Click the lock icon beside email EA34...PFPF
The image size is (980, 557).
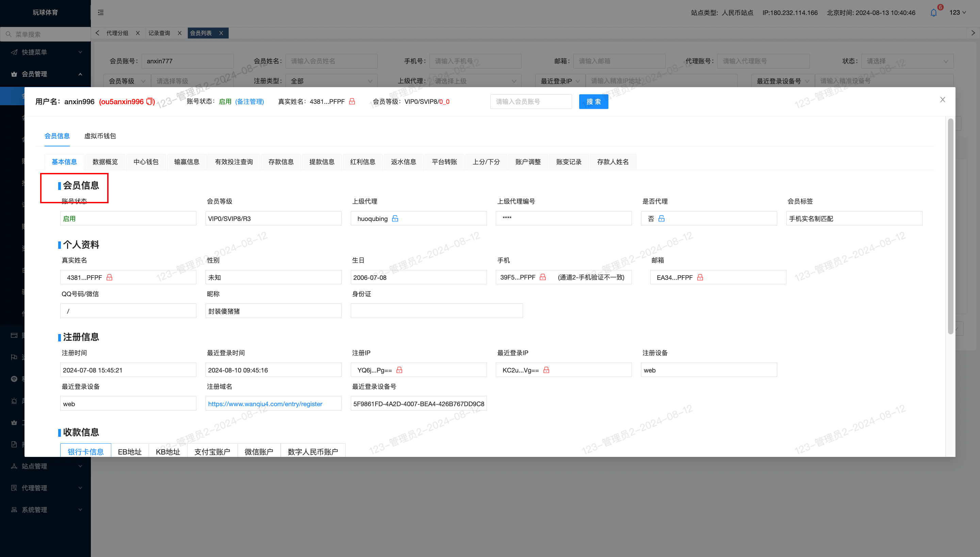pos(700,277)
